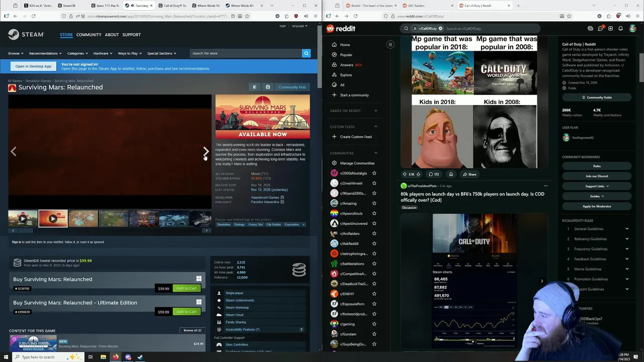Click the Steam Cloud icon in features list
This screenshot has height=362, width=644.
point(219,315)
